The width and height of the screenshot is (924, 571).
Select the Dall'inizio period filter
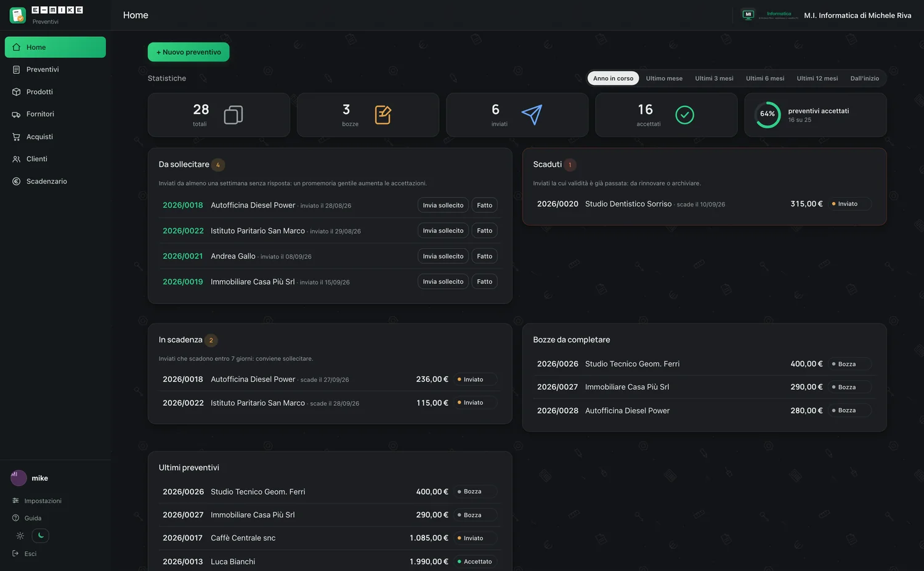pyautogui.click(x=865, y=78)
